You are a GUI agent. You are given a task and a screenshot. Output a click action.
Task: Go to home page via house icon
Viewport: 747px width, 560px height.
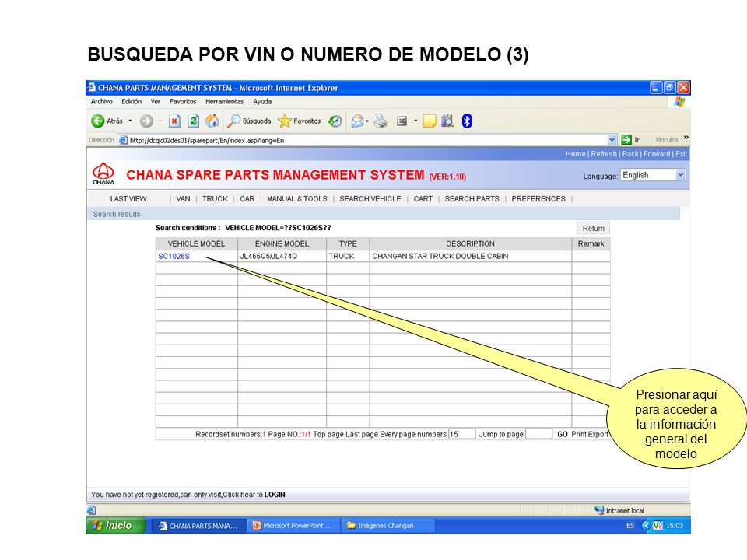212,121
